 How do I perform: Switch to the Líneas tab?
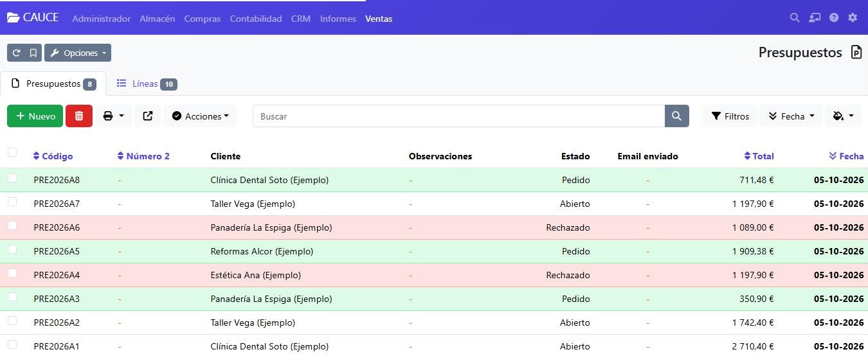pos(146,84)
